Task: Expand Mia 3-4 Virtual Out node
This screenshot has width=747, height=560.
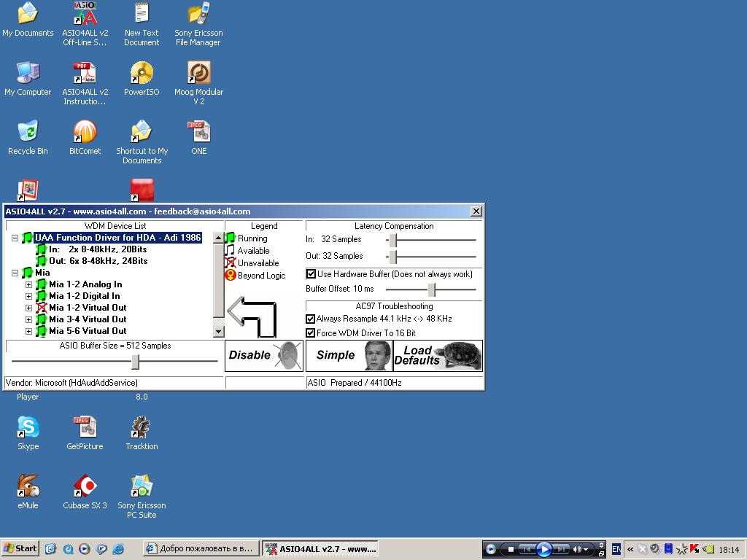Action: (28, 319)
